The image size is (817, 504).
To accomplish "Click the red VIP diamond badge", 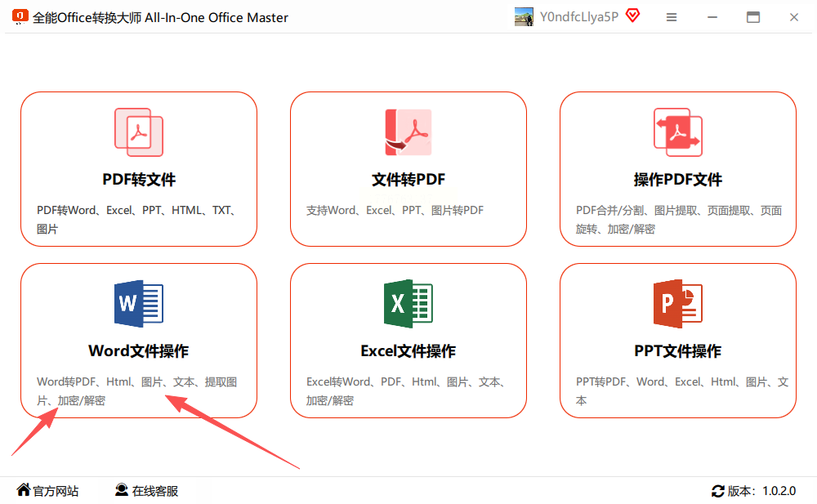I will click(x=632, y=16).
